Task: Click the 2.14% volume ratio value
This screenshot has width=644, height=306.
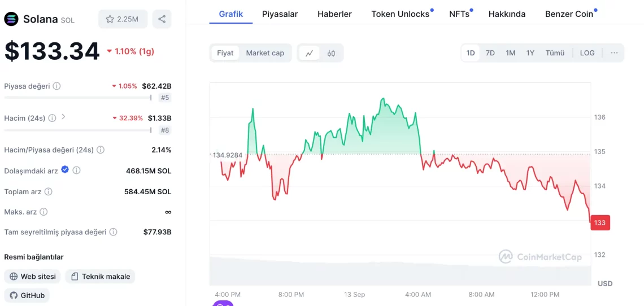Action: pyautogui.click(x=162, y=150)
